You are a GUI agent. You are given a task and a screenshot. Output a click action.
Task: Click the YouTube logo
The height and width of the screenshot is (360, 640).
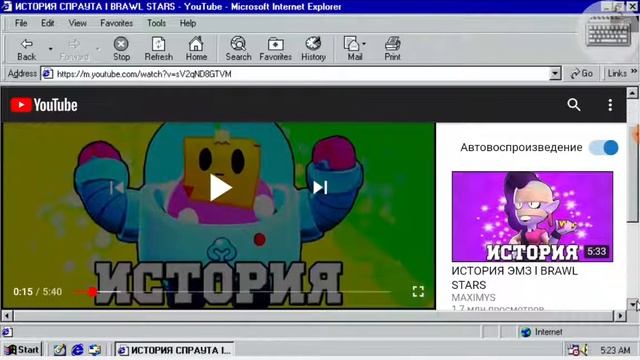click(44, 105)
